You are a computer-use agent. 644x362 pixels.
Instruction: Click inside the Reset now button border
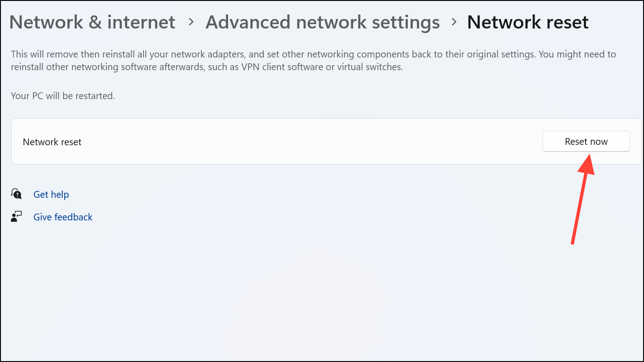coord(586,141)
